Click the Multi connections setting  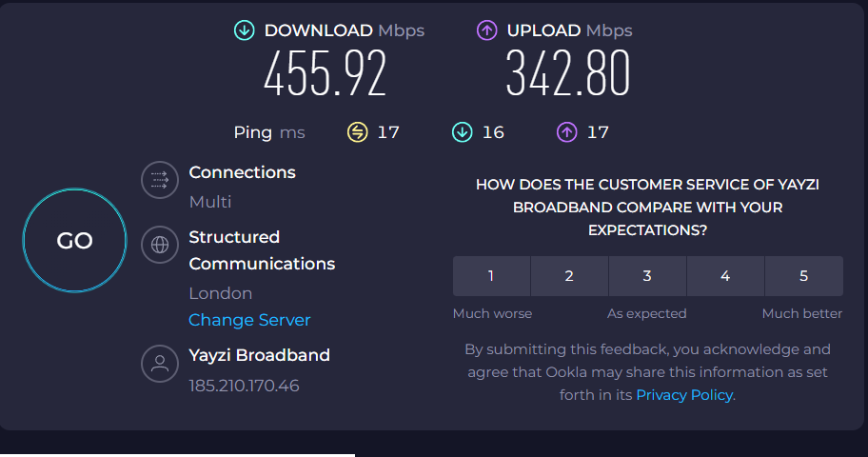tap(210, 202)
